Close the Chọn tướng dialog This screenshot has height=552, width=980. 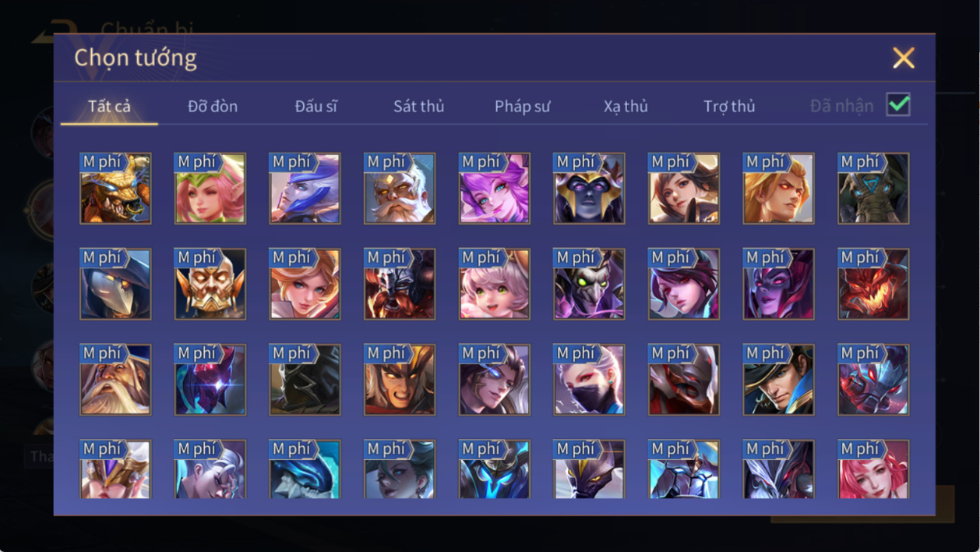point(903,58)
